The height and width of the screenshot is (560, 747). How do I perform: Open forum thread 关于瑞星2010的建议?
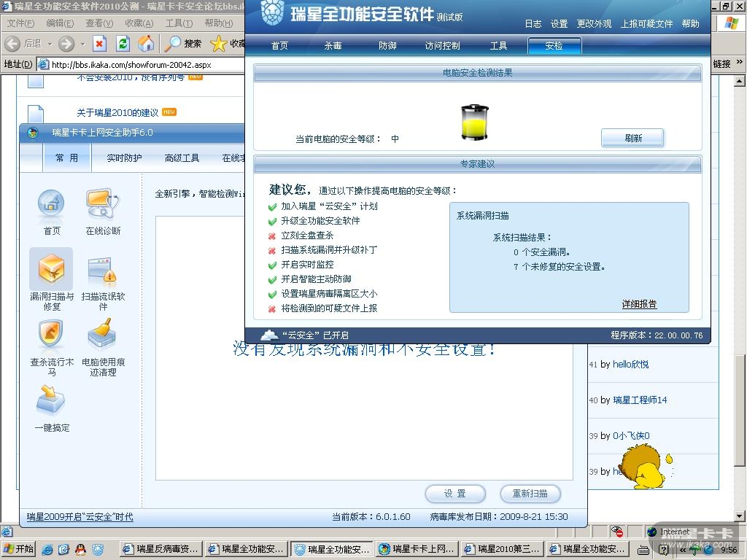pyautogui.click(x=117, y=113)
